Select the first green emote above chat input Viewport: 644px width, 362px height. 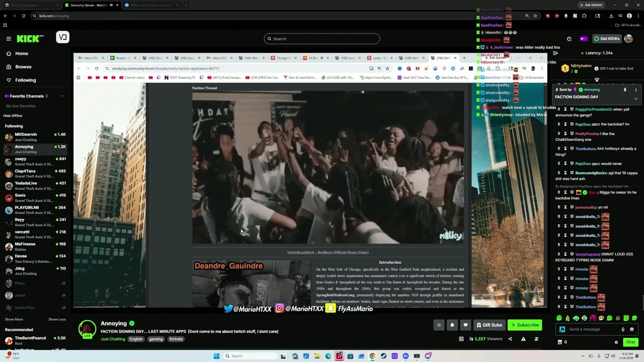[559, 318]
